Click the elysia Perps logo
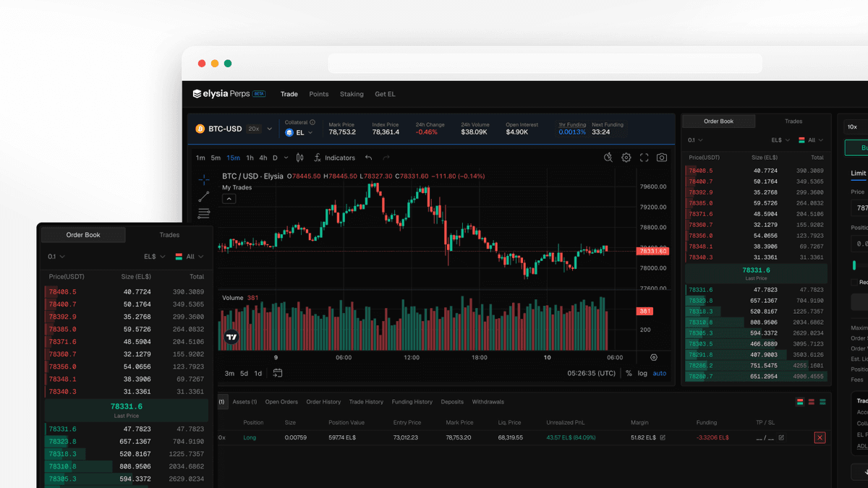Viewport: 868px width, 488px height. click(229, 94)
